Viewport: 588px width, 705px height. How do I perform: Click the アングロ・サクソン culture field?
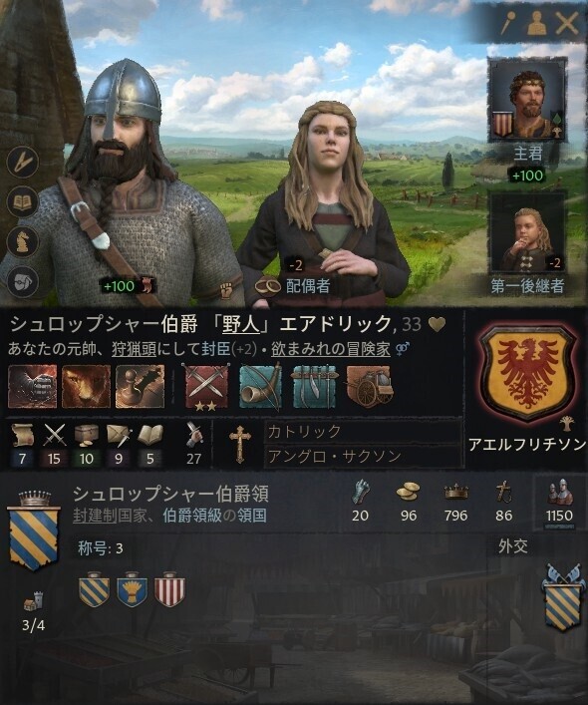point(363,457)
